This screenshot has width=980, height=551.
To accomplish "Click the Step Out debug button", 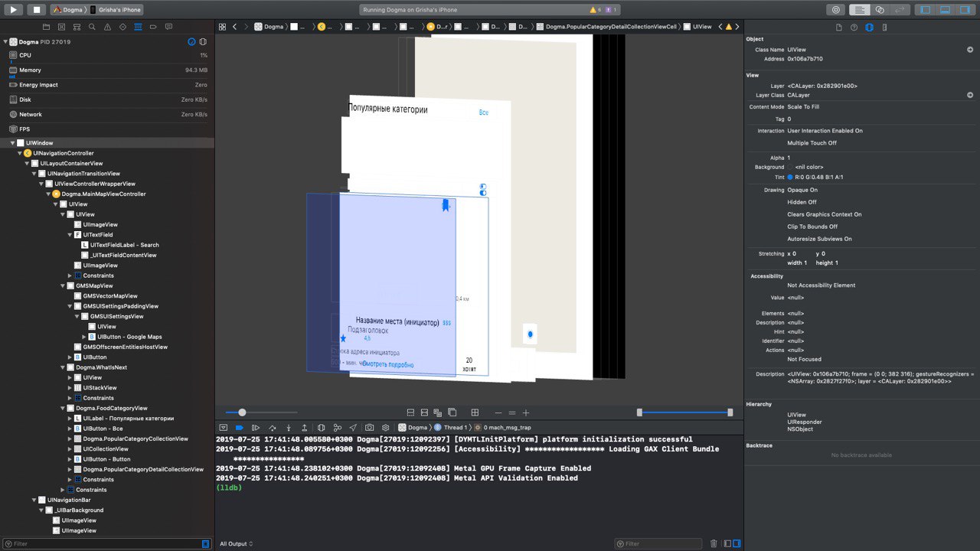I will (305, 427).
